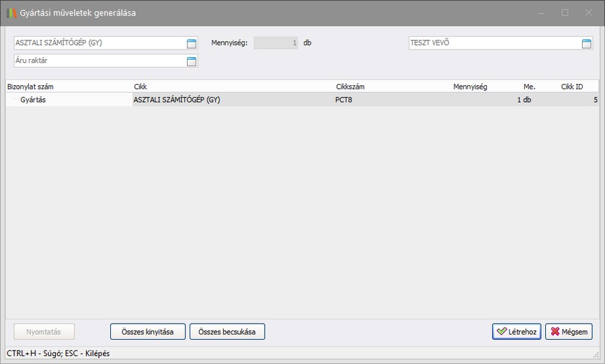Cancel with the Mégsem button

pyautogui.click(x=569, y=332)
